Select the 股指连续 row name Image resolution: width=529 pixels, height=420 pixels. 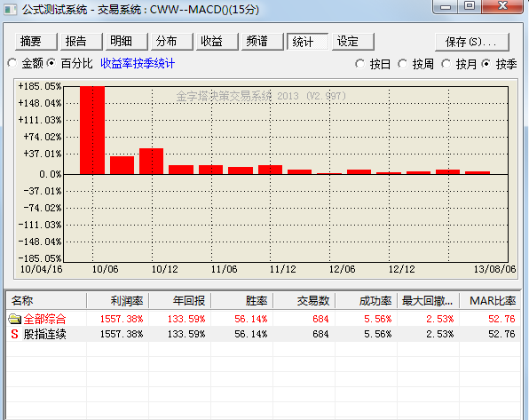click(44, 334)
